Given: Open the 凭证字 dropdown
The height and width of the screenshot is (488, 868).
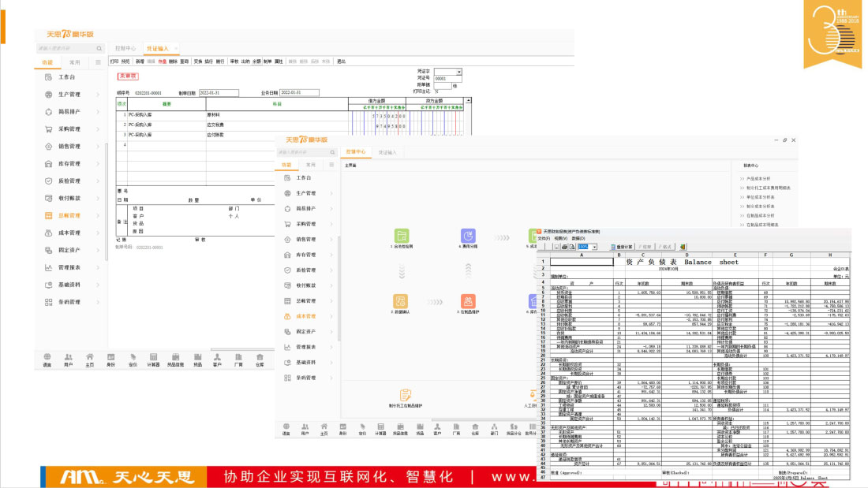Looking at the screenshot, I should click(x=458, y=72).
